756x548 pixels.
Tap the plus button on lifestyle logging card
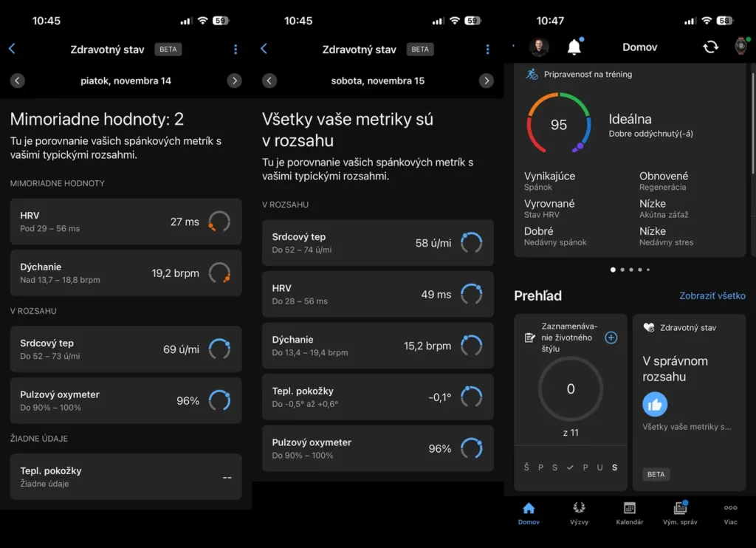tap(611, 338)
